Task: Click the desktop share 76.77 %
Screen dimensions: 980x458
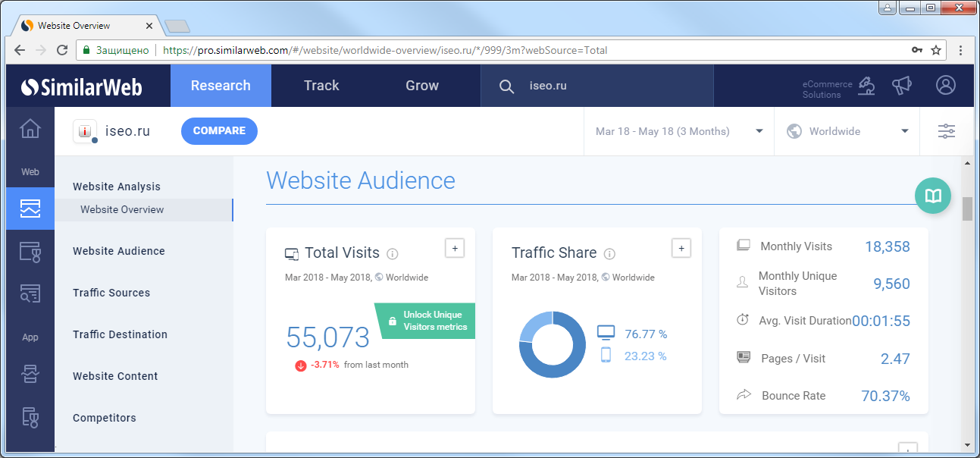Action: coord(646,334)
